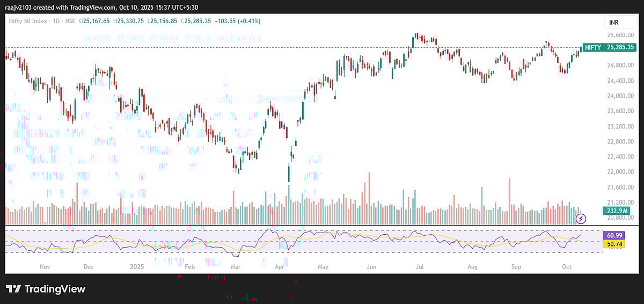This screenshot has width=644, height=304.
Task: Click the 25,285.35 current price tag
Action: pyautogui.click(x=620, y=47)
